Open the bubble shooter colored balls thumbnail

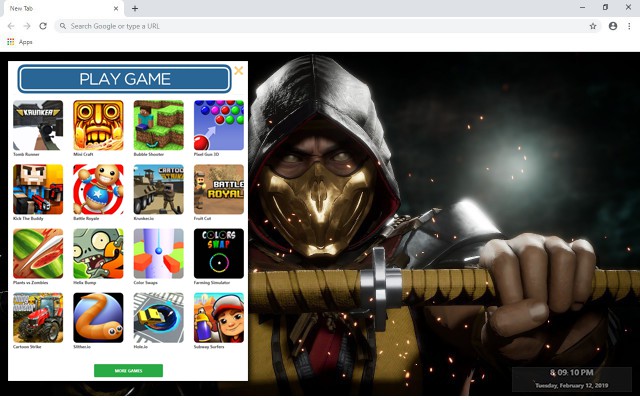(219, 125)
